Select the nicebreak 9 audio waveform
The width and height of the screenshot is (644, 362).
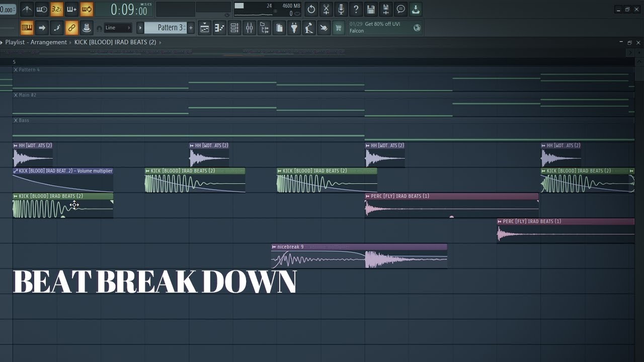tap(359, 259)
